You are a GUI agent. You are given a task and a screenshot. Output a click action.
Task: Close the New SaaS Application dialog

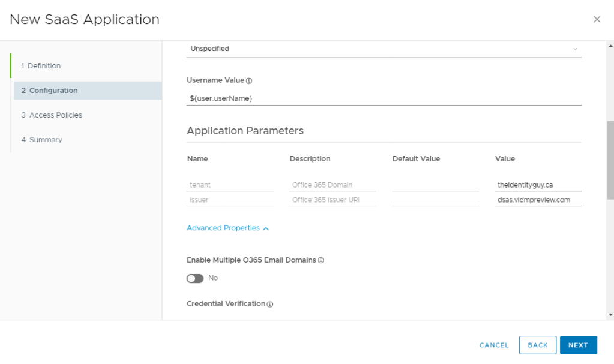pyautogui.click(x=597, y=19)
